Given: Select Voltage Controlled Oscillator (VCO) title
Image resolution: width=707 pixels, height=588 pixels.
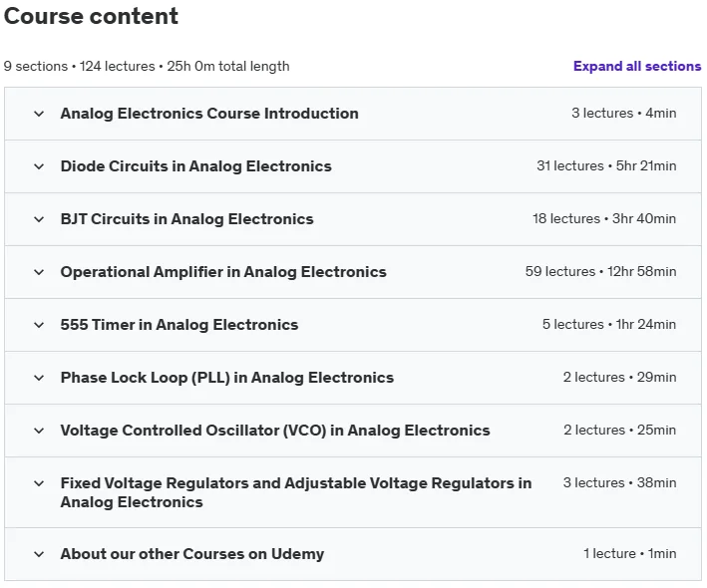Looking at the screenshot, I should [275, 431].
